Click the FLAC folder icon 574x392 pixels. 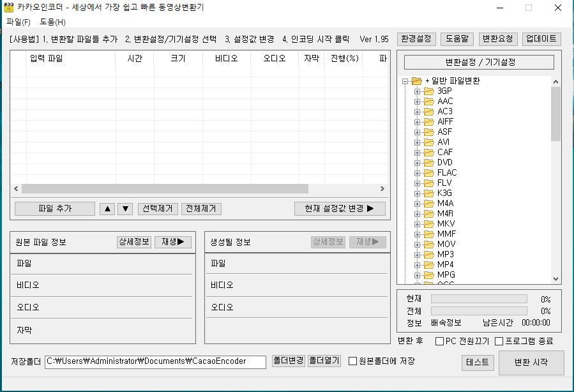tap(428, 173)
